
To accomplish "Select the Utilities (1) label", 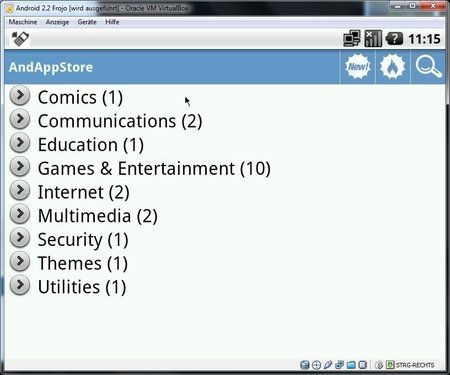I will tap(82, 287).
